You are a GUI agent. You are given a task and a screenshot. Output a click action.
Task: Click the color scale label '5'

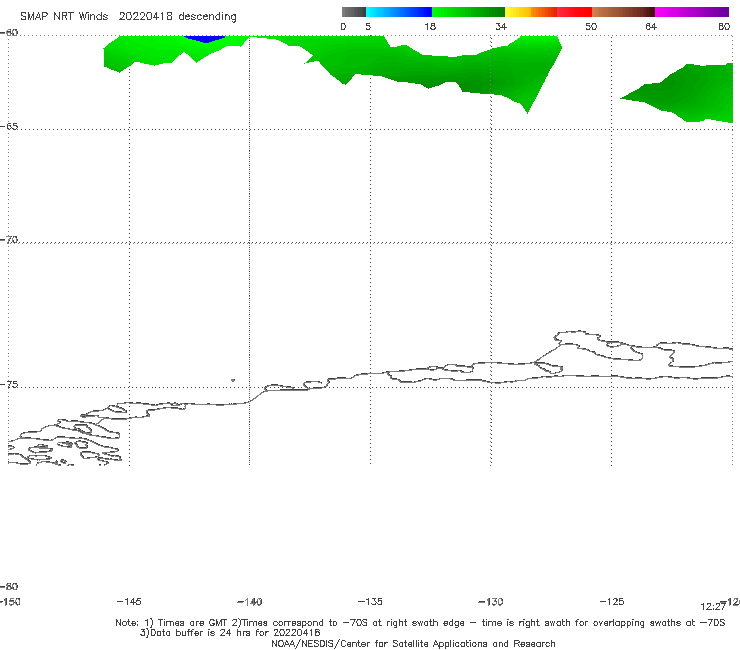(x=368, y=26)
